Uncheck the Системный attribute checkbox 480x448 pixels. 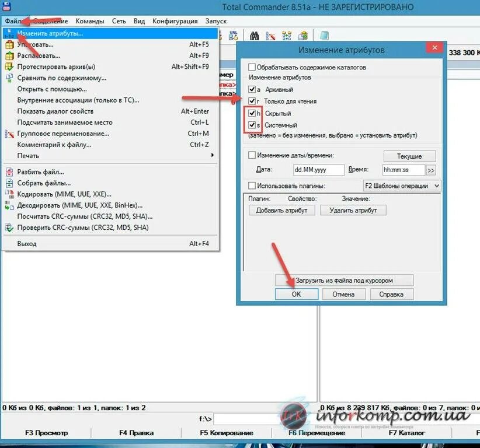coord(252,125)
